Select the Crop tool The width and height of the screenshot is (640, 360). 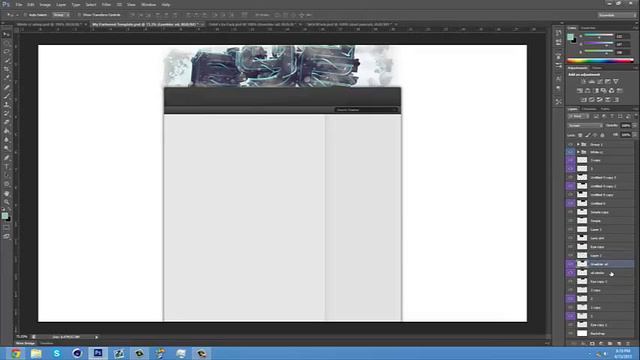pos(7,69)
